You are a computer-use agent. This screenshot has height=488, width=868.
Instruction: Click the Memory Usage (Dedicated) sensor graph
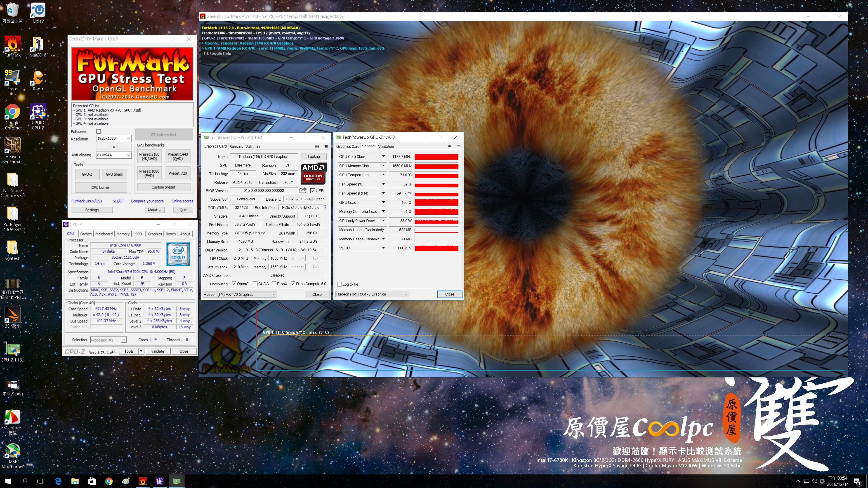pyautogui.click(x=436, y=230)
